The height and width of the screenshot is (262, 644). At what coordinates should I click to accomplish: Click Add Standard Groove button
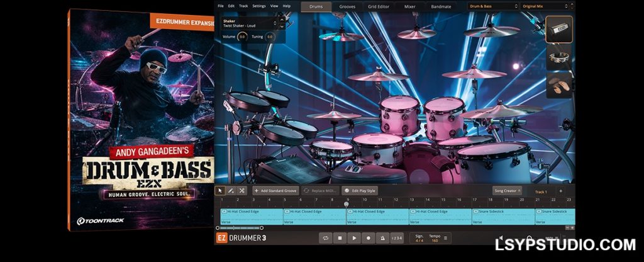pos(275,191)
